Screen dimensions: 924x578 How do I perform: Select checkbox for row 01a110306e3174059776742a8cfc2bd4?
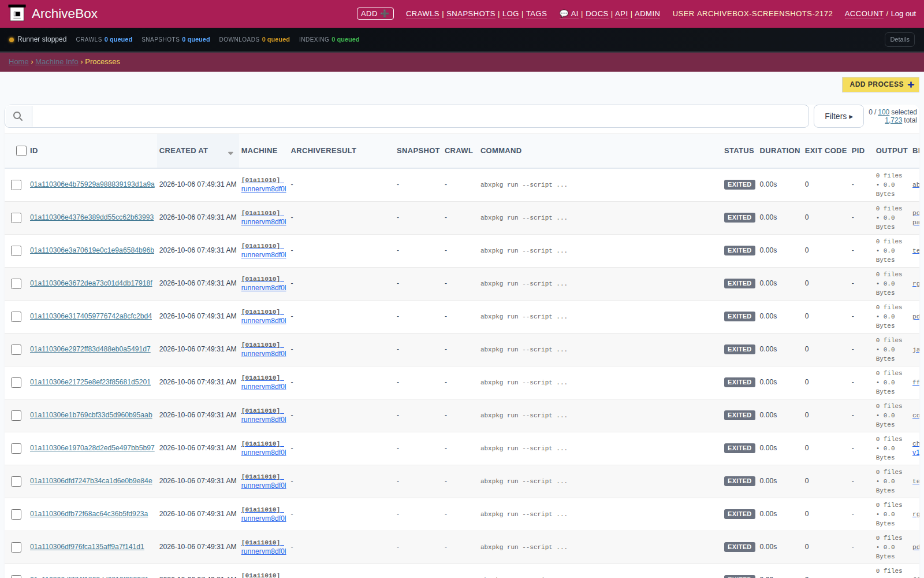click(16, 317)
